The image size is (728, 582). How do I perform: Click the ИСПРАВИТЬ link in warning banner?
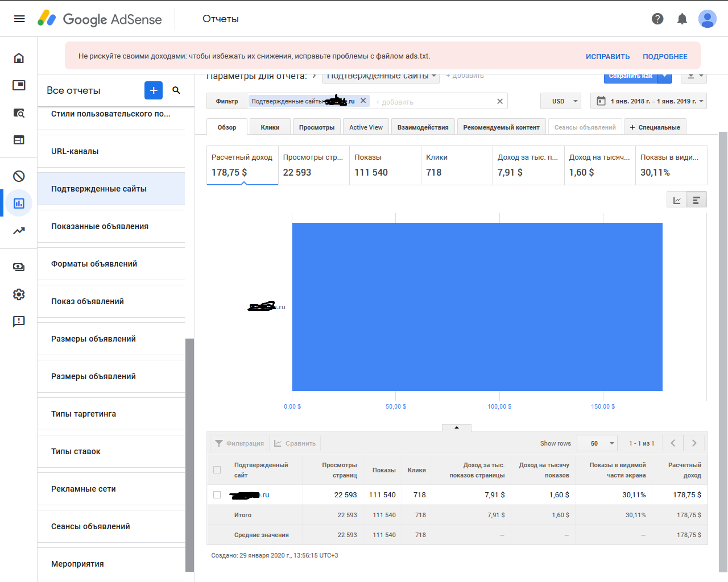tap(607, 57)
